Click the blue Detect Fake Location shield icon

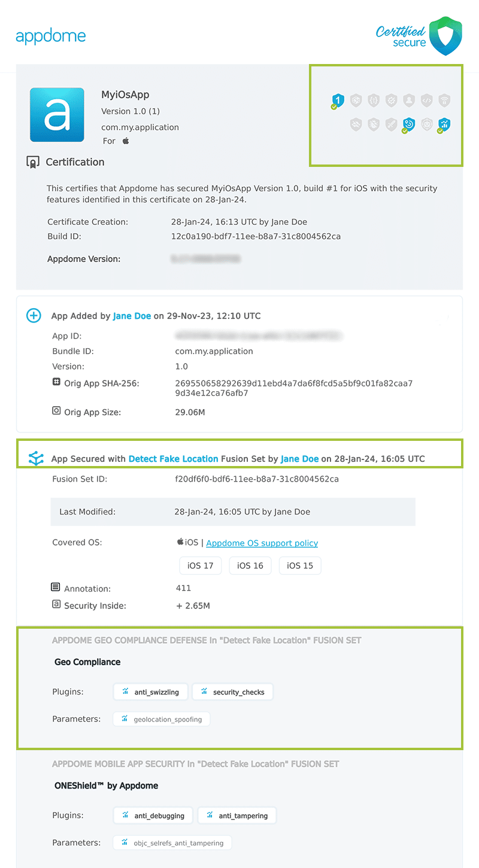point(409,124)
